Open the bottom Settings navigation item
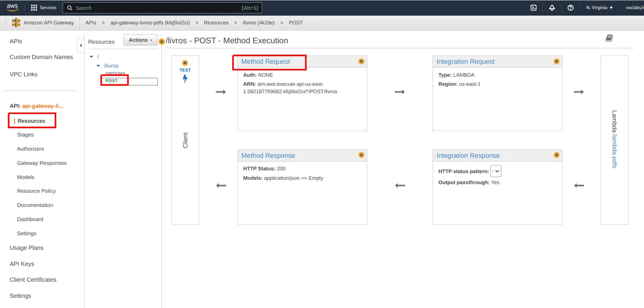 click(21, 296)
